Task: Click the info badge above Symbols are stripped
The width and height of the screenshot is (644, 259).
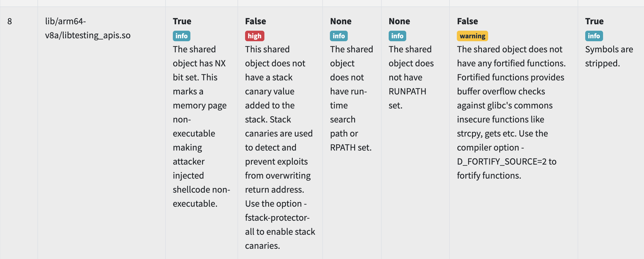Action: point(594,36)
